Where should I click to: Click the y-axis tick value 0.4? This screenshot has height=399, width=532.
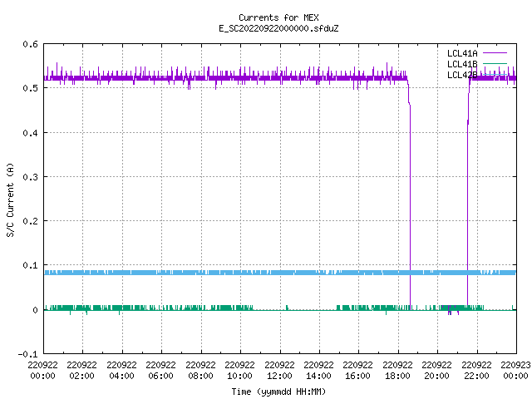pos(30,133)
